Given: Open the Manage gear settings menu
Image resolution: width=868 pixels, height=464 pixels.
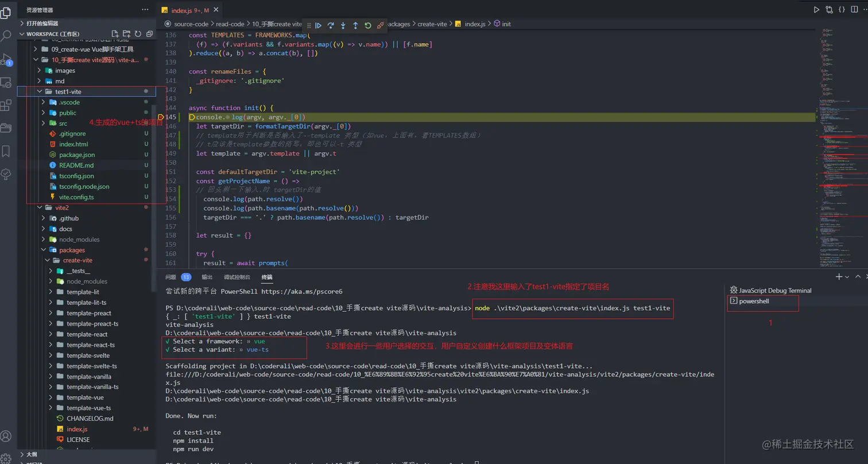Looking at the screenshot, I should coord(6,458).
